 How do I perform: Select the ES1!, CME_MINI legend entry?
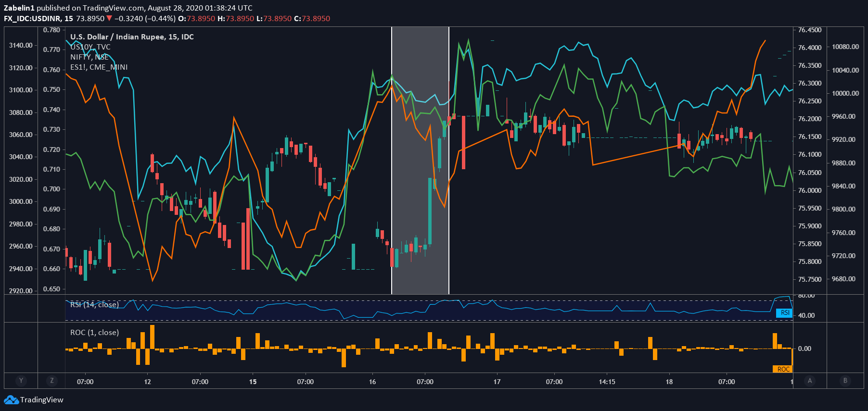[x=99, y=67]
